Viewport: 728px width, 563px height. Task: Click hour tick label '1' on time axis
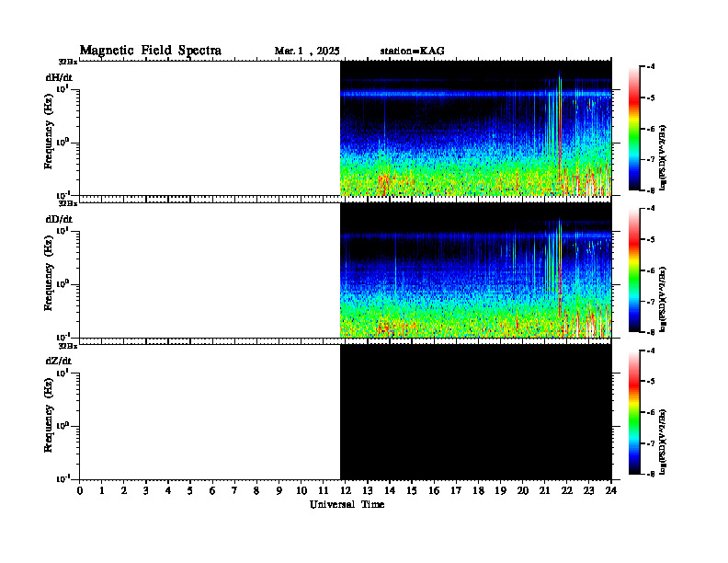point(102,490)
